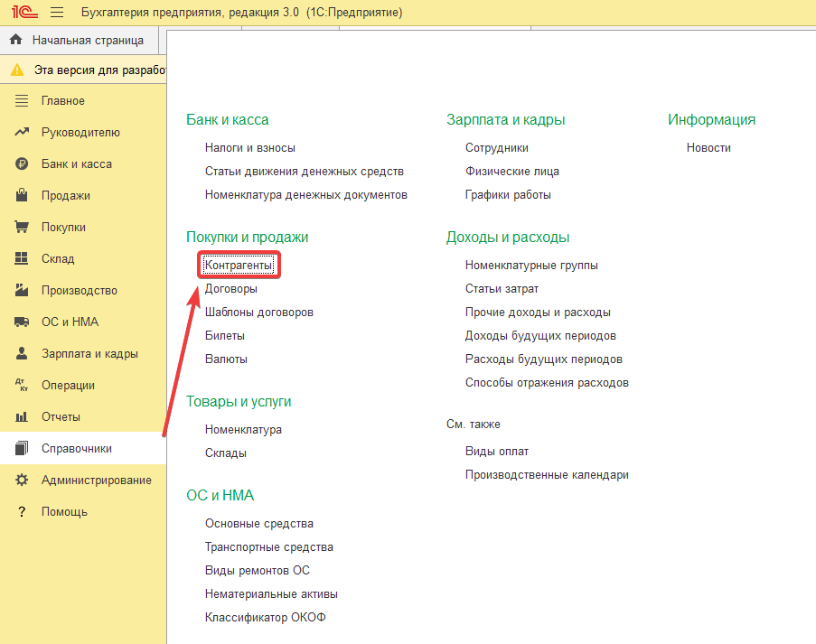
Task: Click the Банк и касса ruble icon
Action: click(22, 164)
